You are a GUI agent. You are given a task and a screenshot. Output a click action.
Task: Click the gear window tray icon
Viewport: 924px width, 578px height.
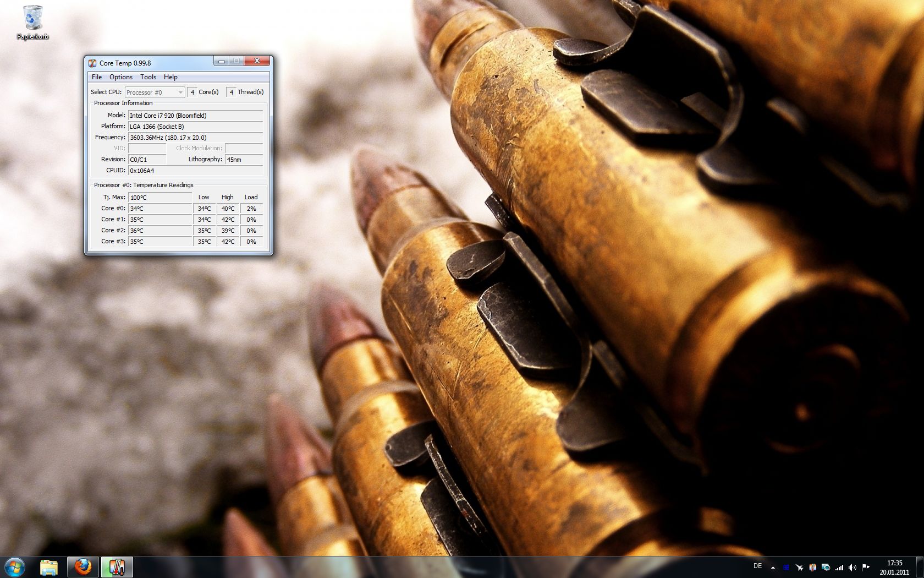pyautogui.click(x=826, y=567)
